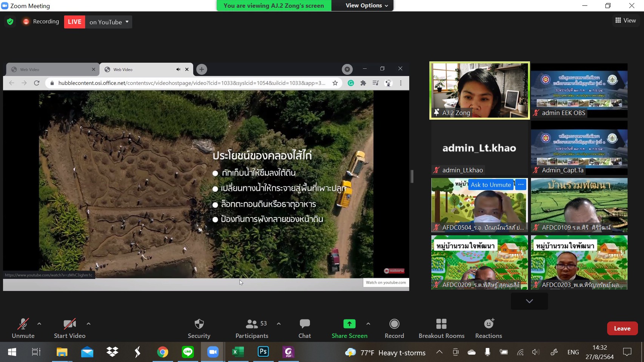Start Video in Zoom toolbar
644x362 pixels.
click(x=69, y=328)
